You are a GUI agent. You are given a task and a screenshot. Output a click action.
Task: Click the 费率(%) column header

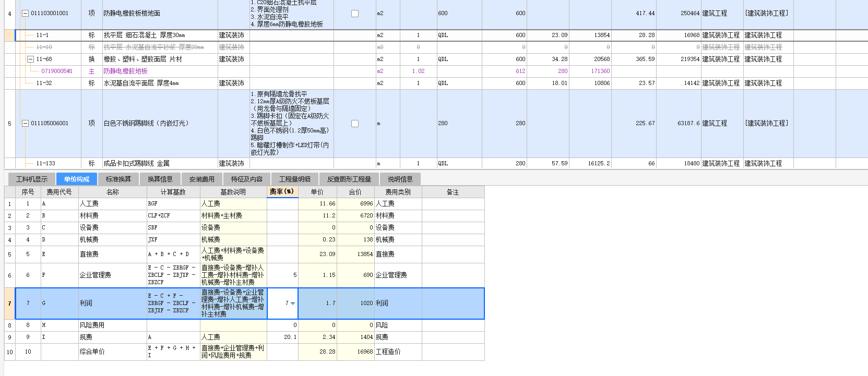click(x=282, y=192)
